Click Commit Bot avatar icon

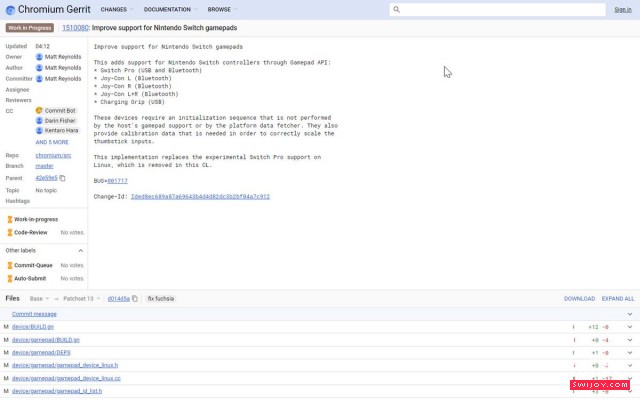(39, 111)
